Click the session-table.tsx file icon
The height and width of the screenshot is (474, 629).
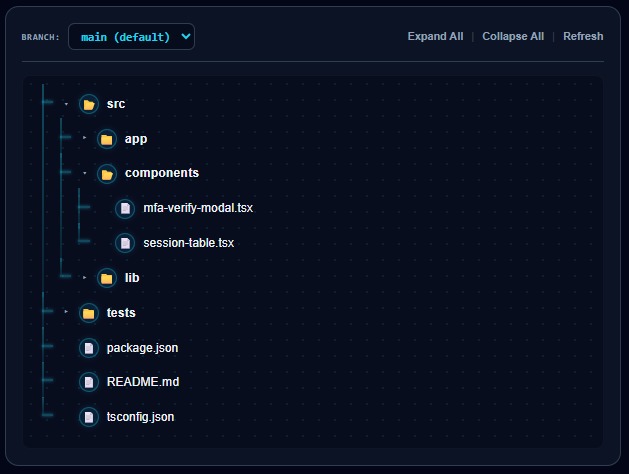(125, 243)
